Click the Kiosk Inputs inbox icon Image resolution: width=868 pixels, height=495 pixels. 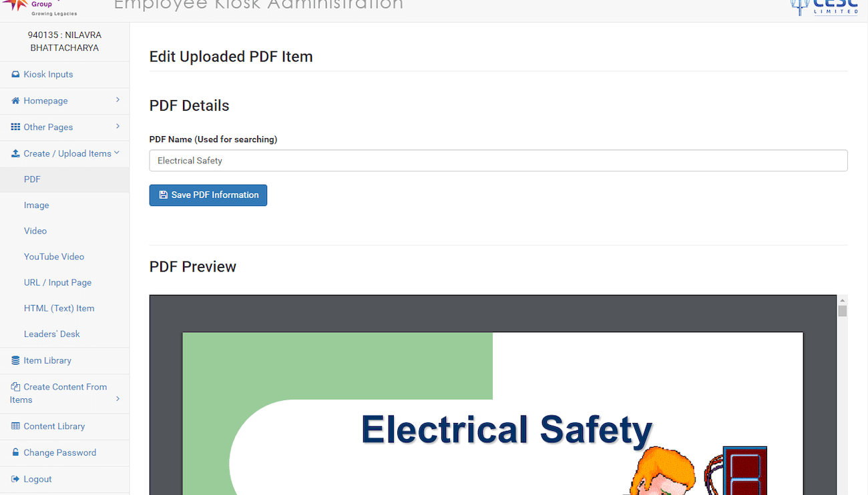tap(15, 75)
